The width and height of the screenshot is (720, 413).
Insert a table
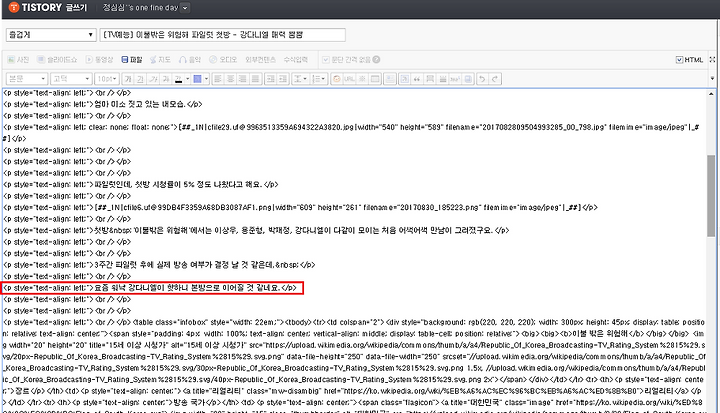click(x=375, y=79)
